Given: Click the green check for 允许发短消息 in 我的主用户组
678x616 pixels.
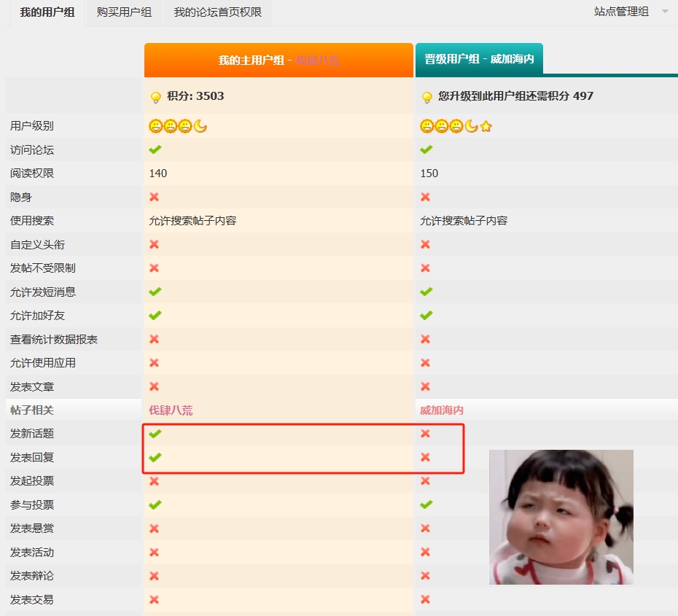Looking at the screenshot, I should point(155,292).
